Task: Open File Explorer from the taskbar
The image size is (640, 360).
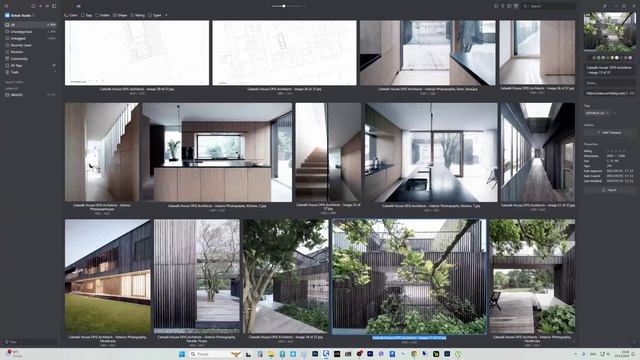Action: click(271, 354)
